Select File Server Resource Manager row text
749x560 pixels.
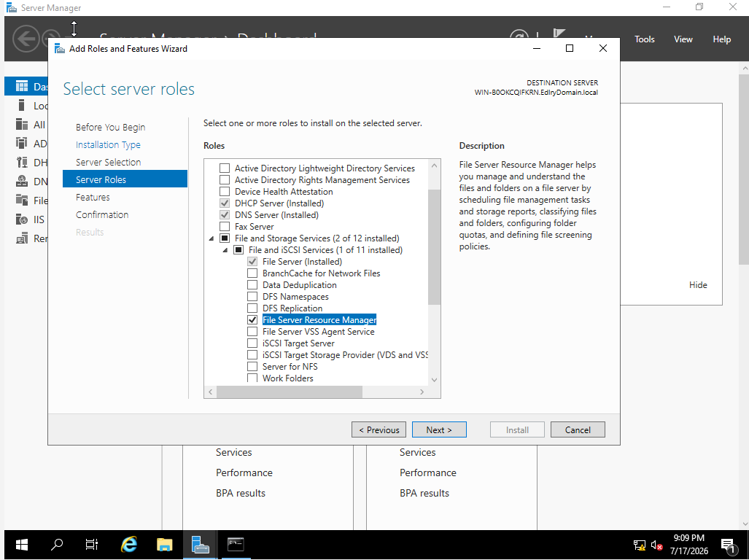click(319, 320)
